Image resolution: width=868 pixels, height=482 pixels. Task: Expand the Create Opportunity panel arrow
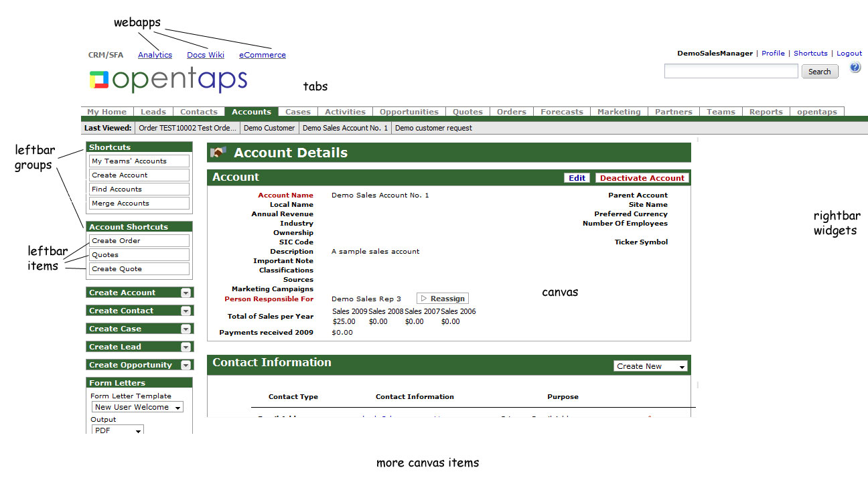point(186,365)
